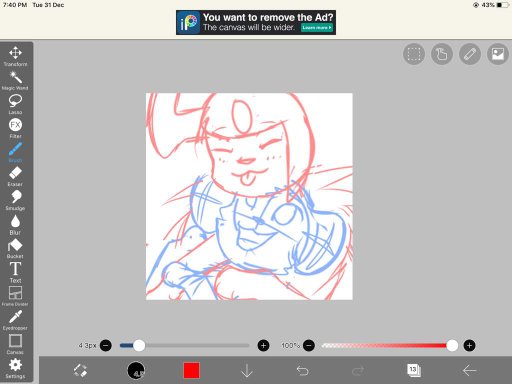Open the Settings gear
Viewport: 512px width, 384px height.
[x=15, y=368]
